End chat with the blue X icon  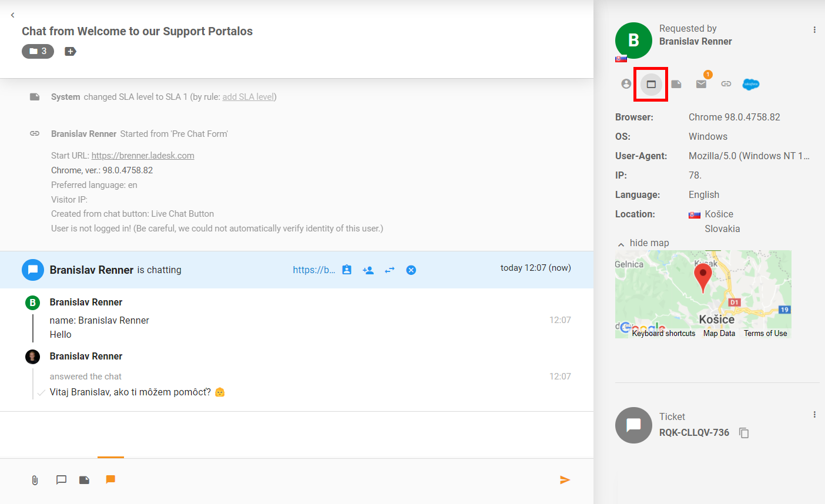(x=411, y=270)
